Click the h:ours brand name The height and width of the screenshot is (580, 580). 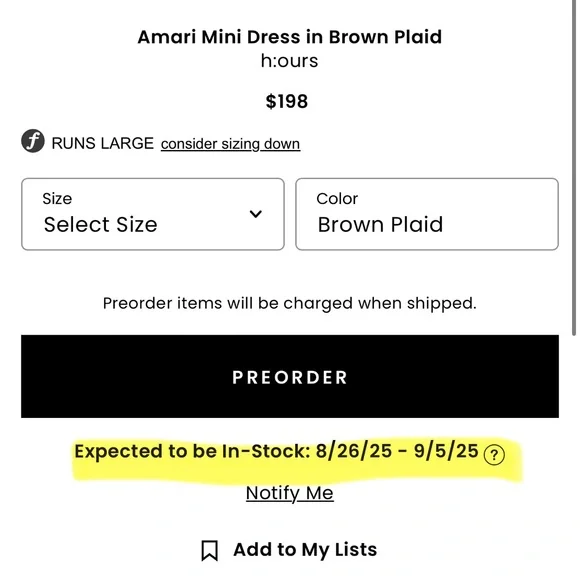[x=289, y=61]
